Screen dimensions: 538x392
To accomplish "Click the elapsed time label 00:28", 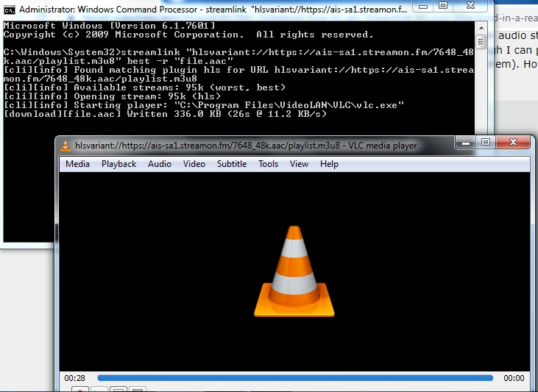I will pos(74,378).
